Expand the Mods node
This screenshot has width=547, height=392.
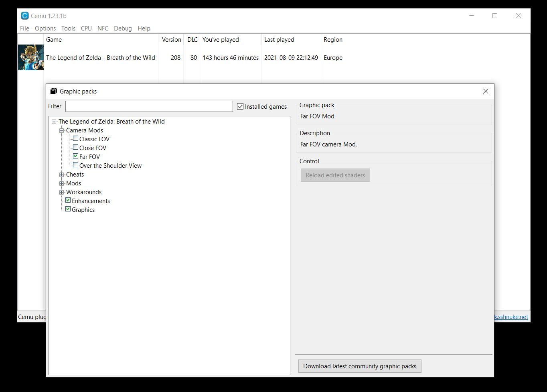[x=62, y=183]
